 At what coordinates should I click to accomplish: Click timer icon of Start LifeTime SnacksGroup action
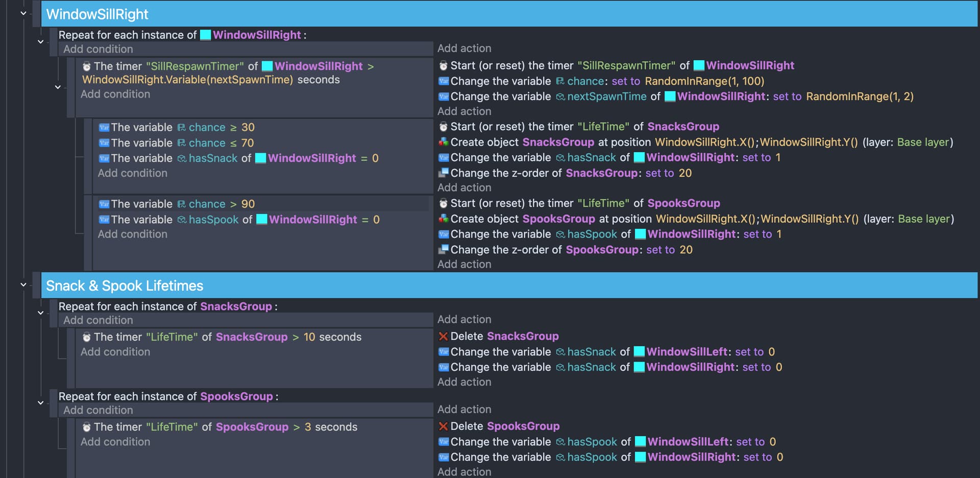(x=443, y=127)
